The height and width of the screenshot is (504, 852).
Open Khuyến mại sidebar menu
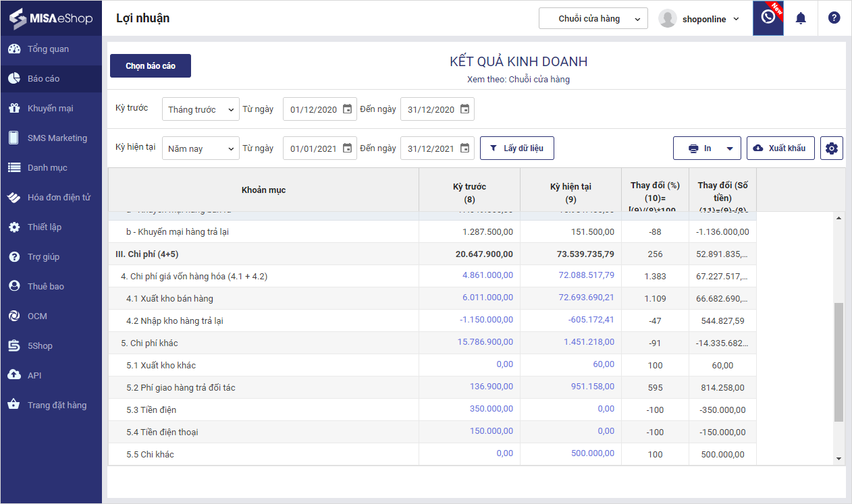pyautogui.click(x=50, y=109)
